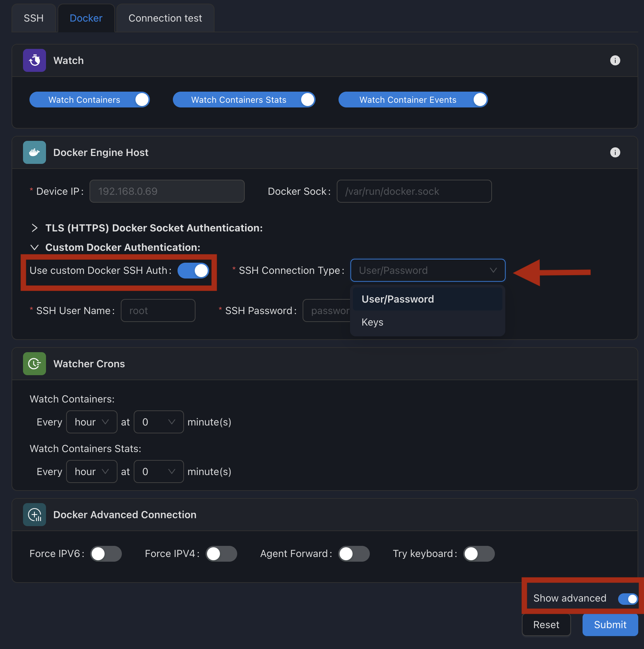Open Watch Containers 'hour' frequency dropdown
The width and height of the screenshot is (644, 649).
tap(92, 422)
